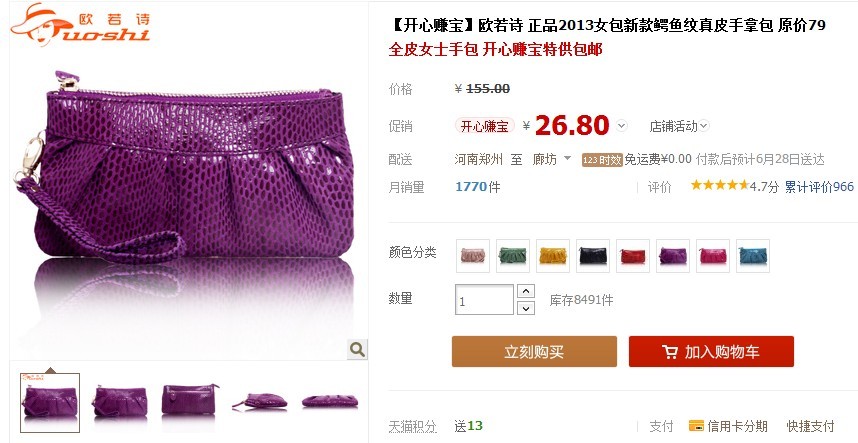Expand the promo price dropdown arrow
The height and width of the screenshot is (443, 858).
[621, 126]
